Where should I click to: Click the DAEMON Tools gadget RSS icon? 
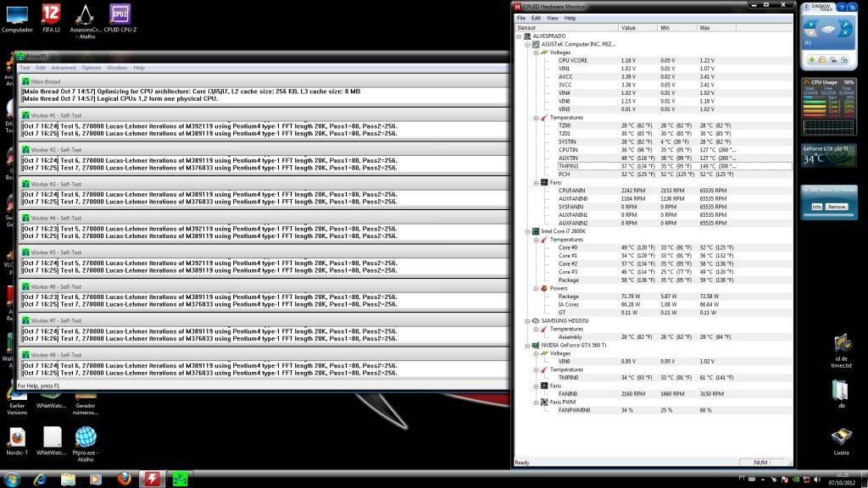pyautogui.click(x=852, y=7)
